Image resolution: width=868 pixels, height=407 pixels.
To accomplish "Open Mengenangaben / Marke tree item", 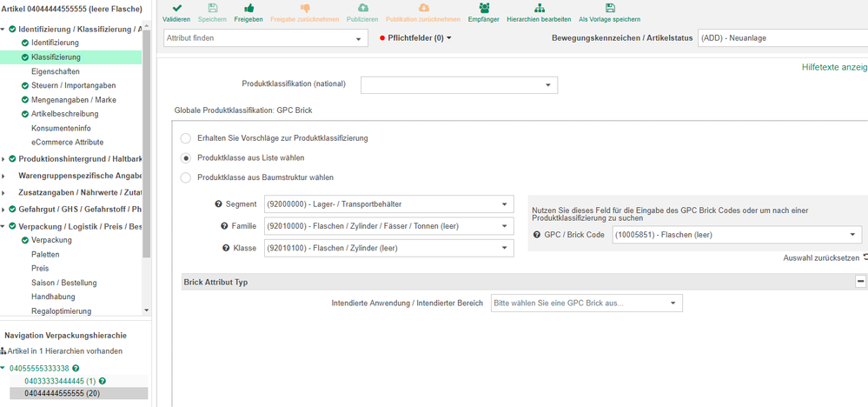I will coord(74,100).
